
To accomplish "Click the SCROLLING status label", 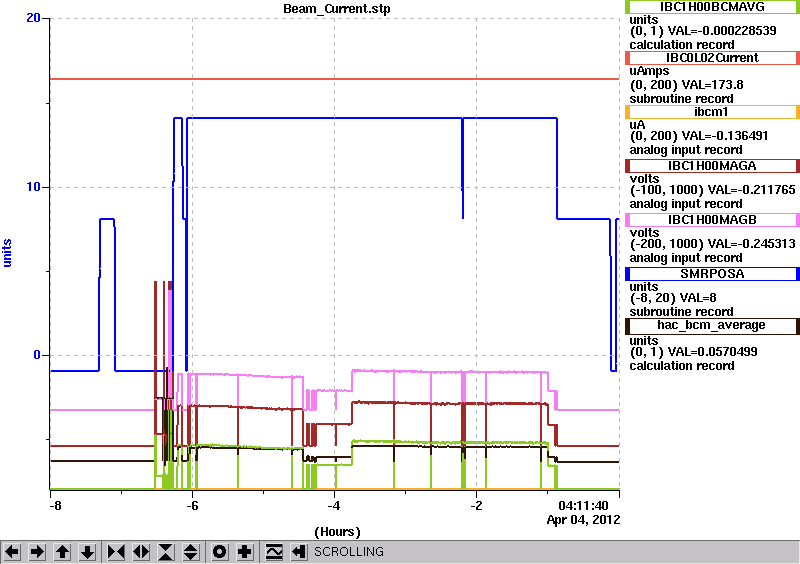I will 348,552.
